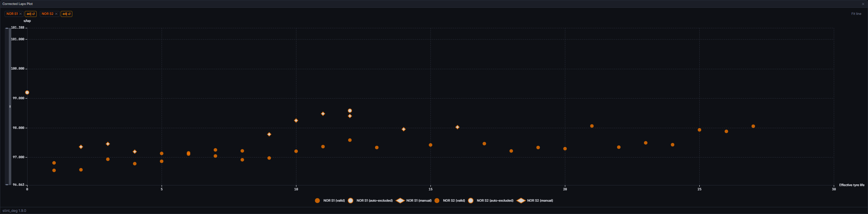This screenshot has width=868, height=214.
Task: Select the manual diamond at tyre life 4
Action: [x=135, y=151]
